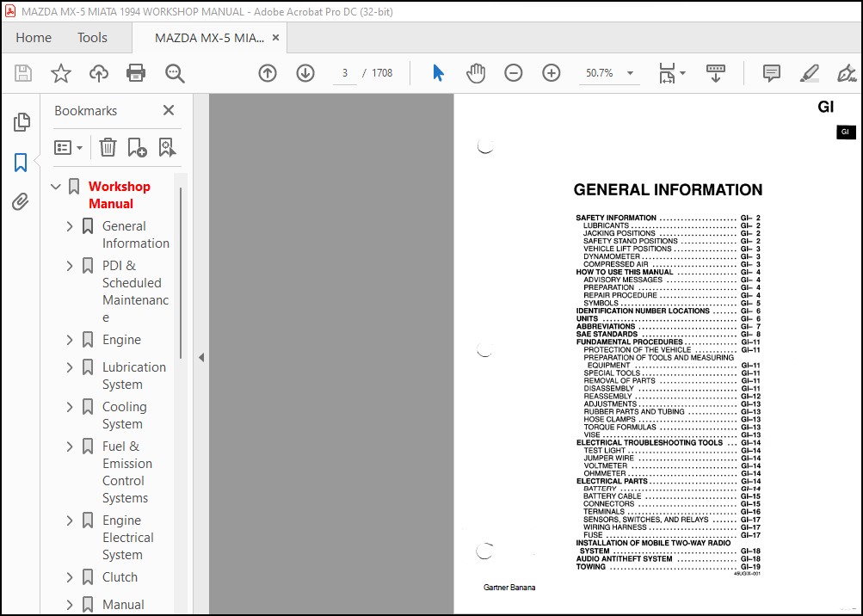Enable scrolling mode toolbar icon
863x616 pixels.
pyautogui.click(x=716, y=73)
